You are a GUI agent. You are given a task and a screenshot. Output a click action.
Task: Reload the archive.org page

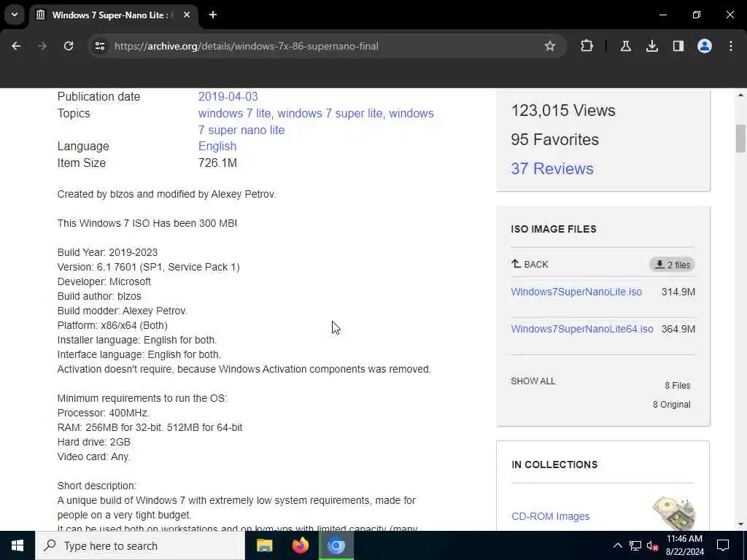[x=69, y=46]
